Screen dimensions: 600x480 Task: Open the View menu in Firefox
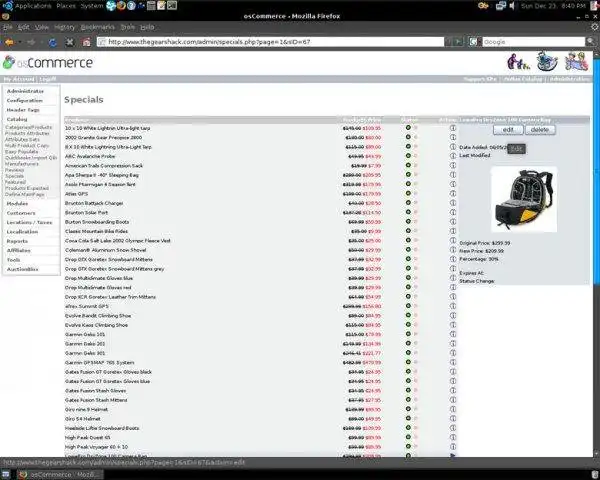click(42, 27)
